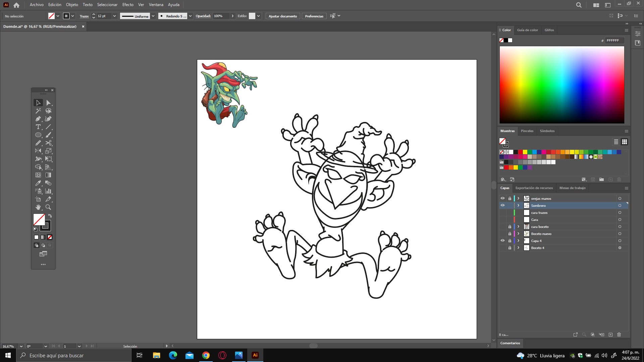Select the Ellipse tool
Viewport: 644px width, 362px height.
[38, 135]
